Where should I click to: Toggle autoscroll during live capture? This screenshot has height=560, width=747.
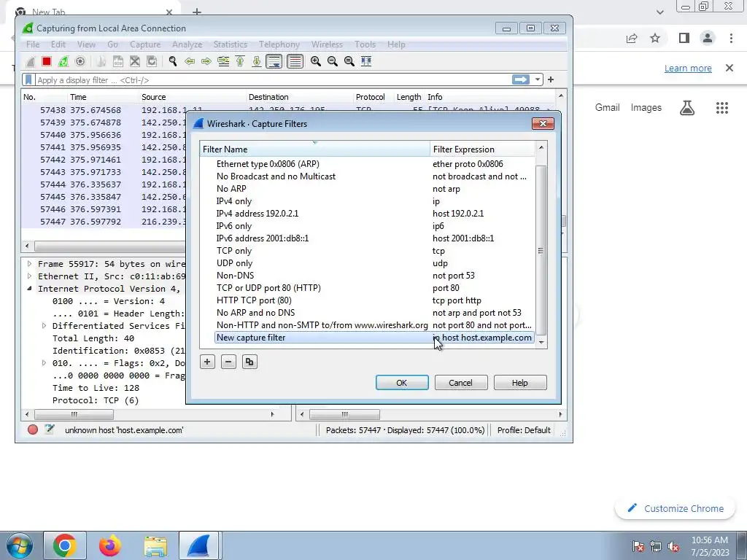coord(274,61)
